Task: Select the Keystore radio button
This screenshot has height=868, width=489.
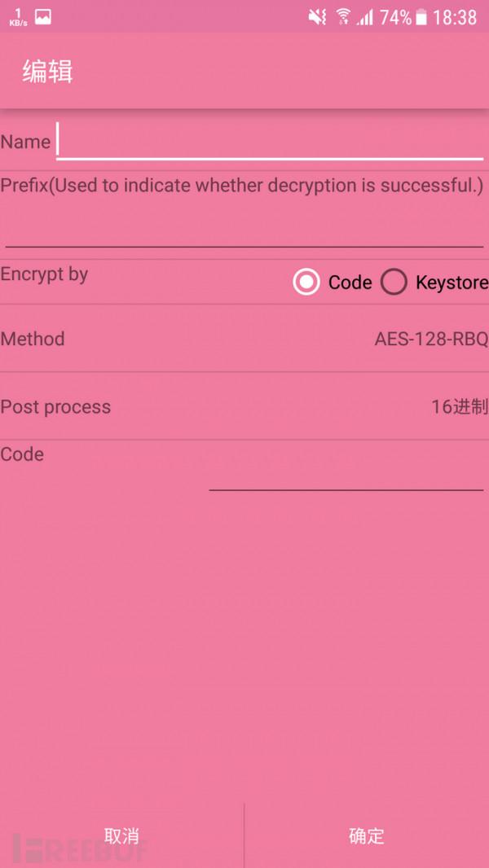Action: [x=394, y=283]
